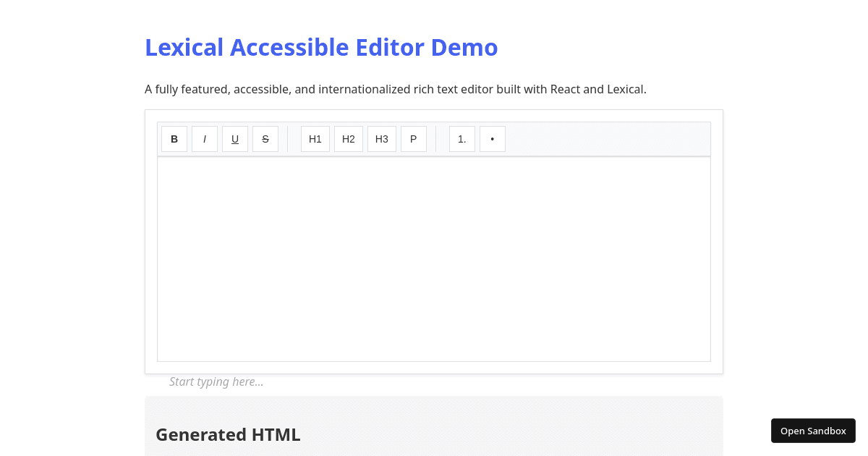Format text as Heading 2
This screenshot has width=868, height=456.
(x=348, y=139)
